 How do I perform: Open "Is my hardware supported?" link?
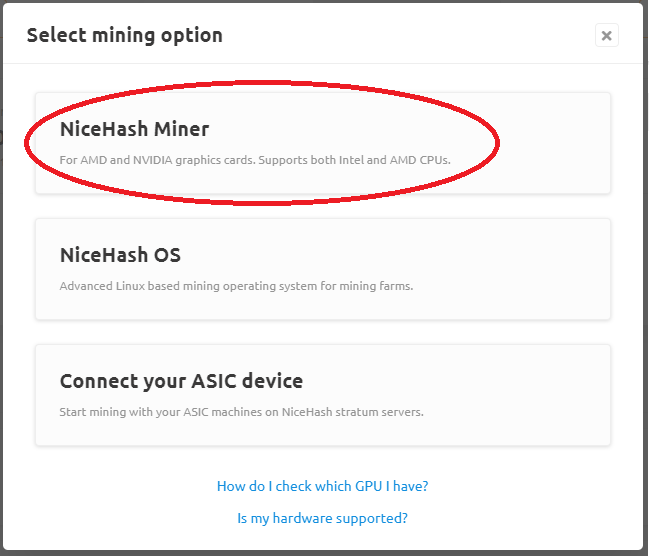(x=322, y=518)
